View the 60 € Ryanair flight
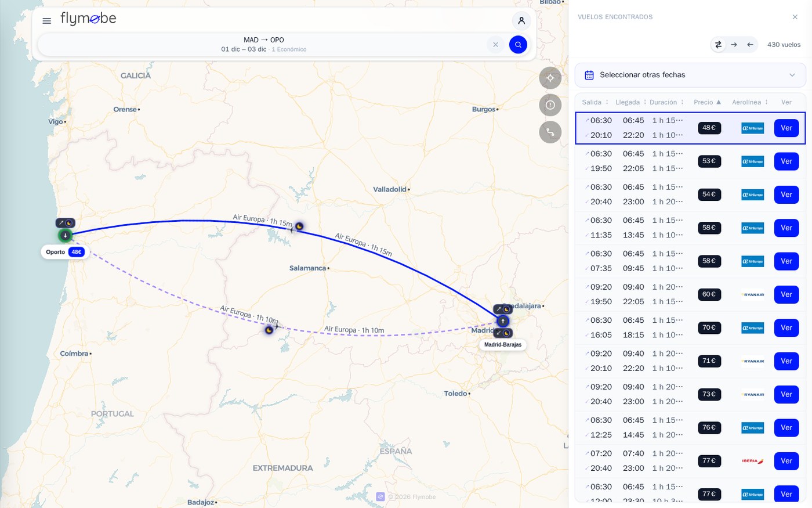 click(786, 295)
